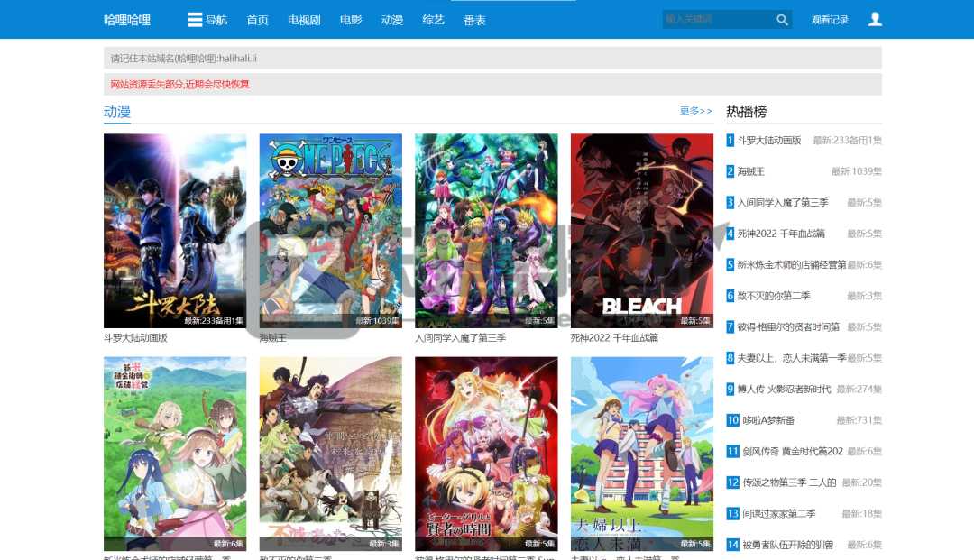Screen dimensions: 974x560
Task: Open the 番表 schedule page
Action: click(475, 19)
